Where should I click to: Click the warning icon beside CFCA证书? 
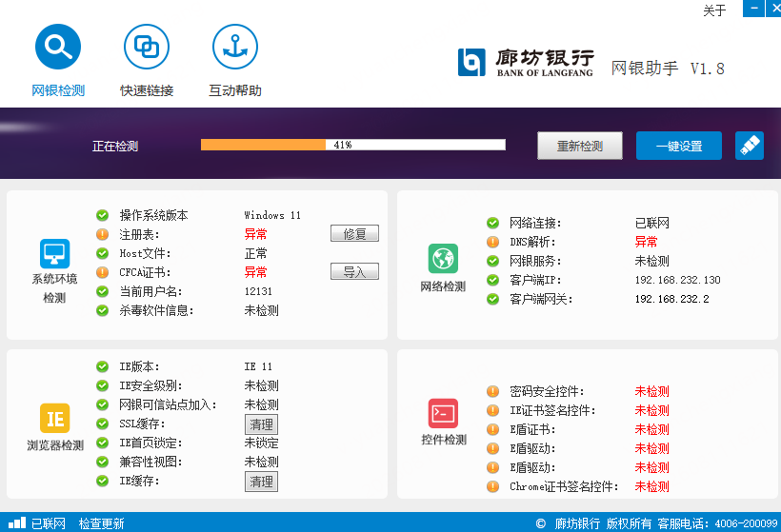(x=102, y=272)
